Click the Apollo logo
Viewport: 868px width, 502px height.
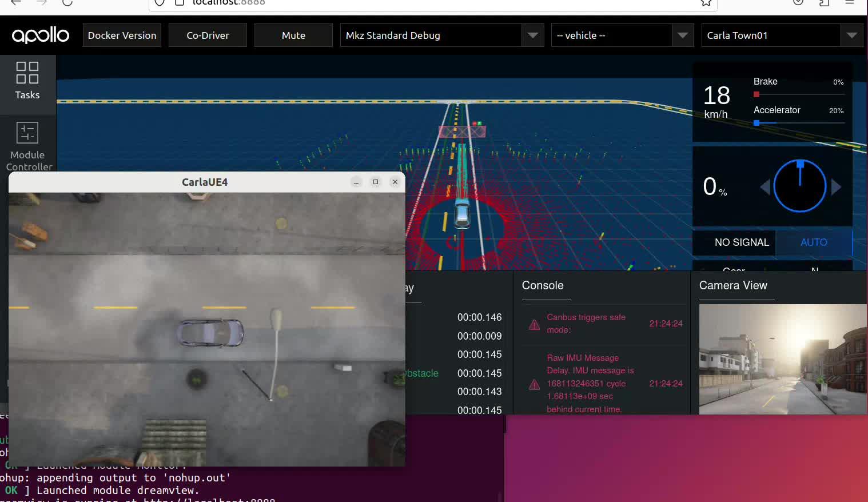(x=41, y=35)
